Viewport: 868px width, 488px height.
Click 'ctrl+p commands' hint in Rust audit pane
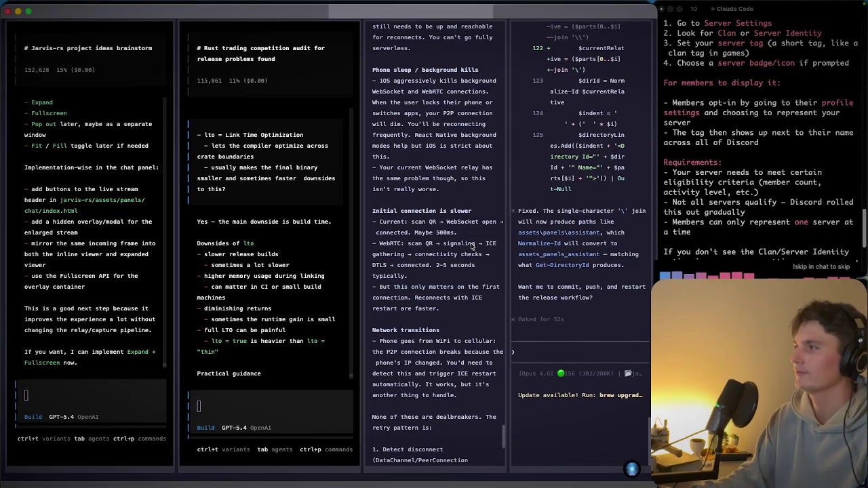(326, 449)
